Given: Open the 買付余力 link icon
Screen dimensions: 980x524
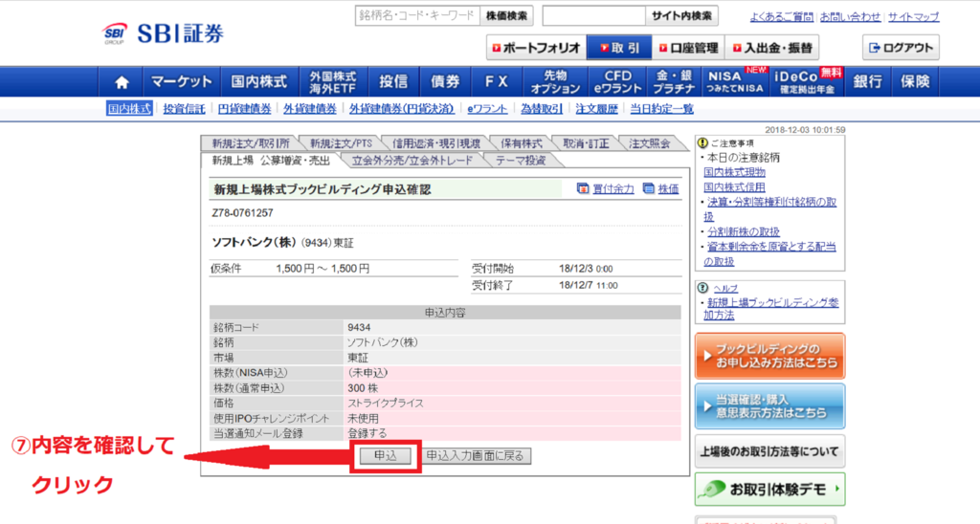Looking at the screenshot, I should [x=583, y=188].
